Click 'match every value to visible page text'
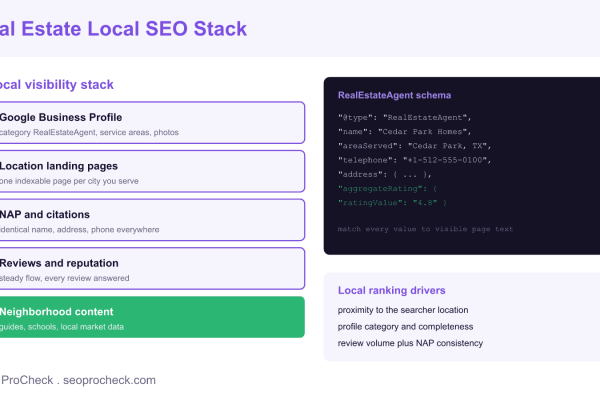The height and width of the screenshot is (400, 600). coord(425,229)
